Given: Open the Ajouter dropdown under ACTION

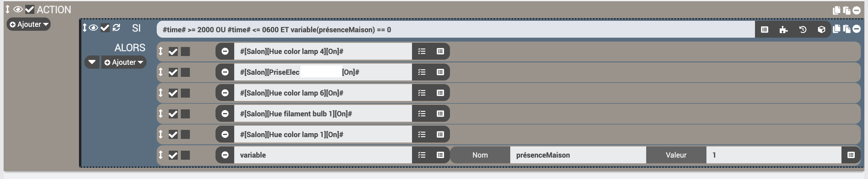Looking at the screenshot, I should (29, 24).
